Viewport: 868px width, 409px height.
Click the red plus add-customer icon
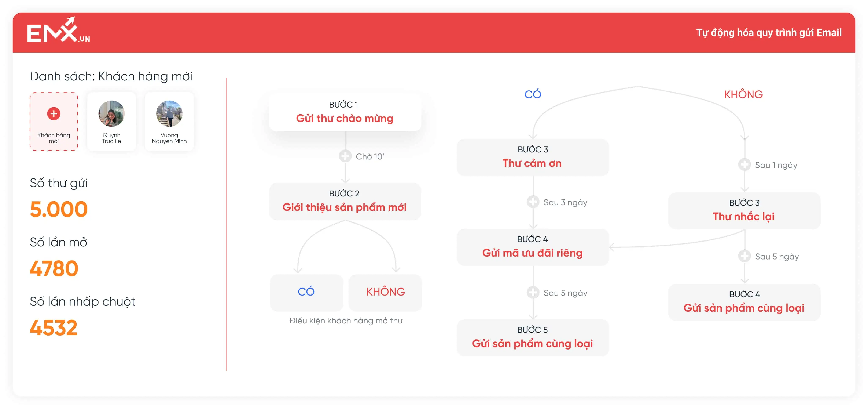point(54,114)
